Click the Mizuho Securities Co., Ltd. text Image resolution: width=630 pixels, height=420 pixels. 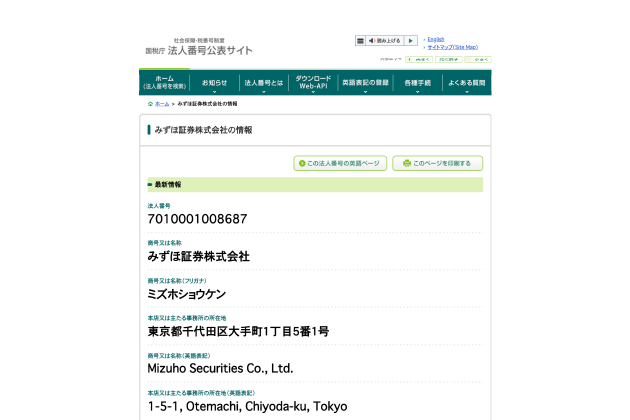[x=220, y=369]
